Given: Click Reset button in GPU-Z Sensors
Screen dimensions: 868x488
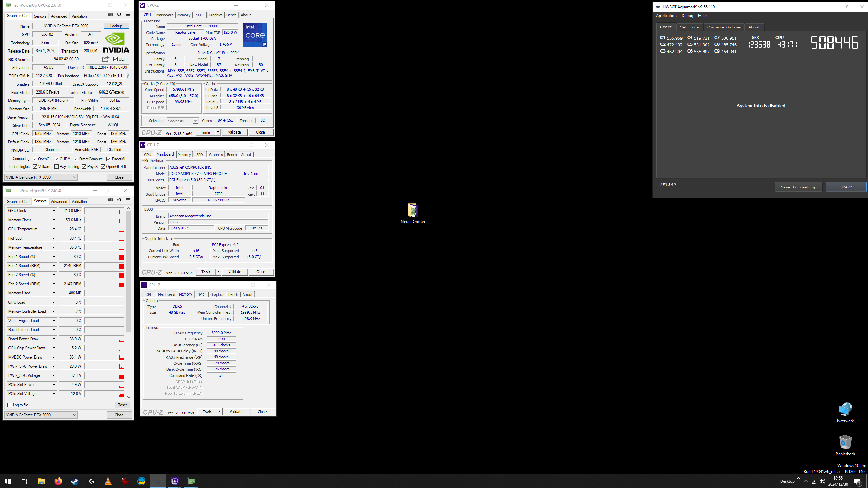Looking at the screenshot, I should point(122,405).
